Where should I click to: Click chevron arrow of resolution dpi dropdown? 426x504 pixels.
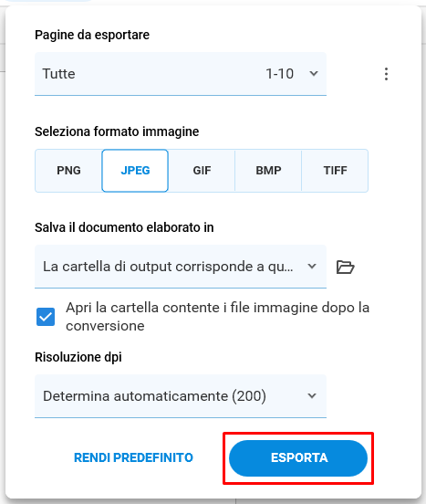coord(312,395)
